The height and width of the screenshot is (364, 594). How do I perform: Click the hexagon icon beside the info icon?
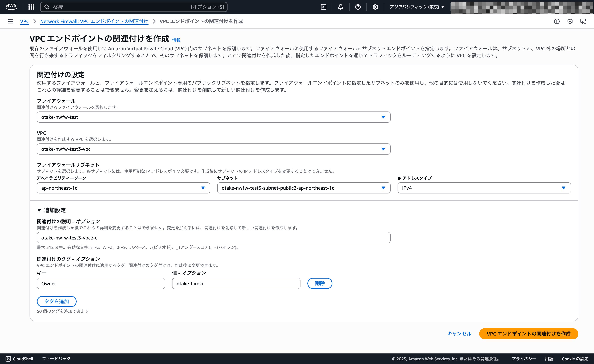tap(570, 22)
